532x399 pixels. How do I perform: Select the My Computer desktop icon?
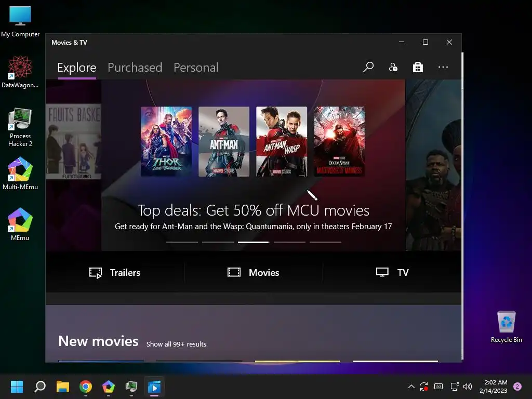point(20,22)
